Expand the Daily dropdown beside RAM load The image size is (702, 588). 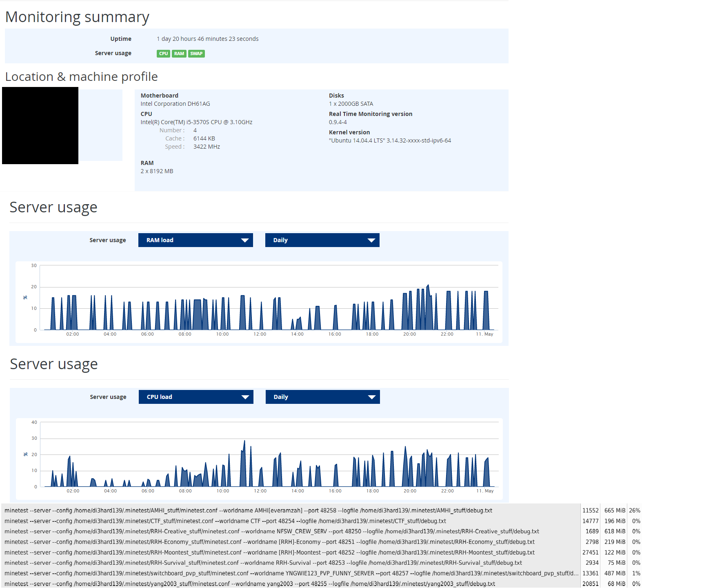[322, 240]
